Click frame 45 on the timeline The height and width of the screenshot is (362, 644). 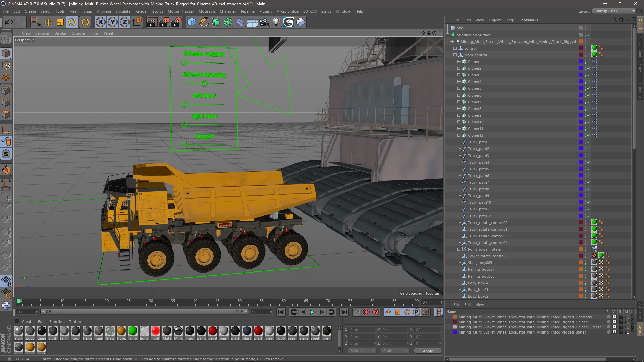click(x=217, y=301)
